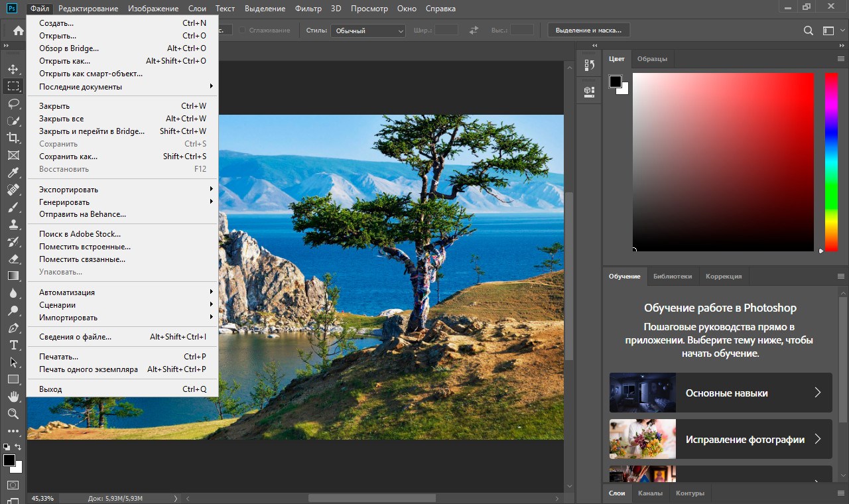Open the Основные навыки tutorial

click(720, 393)
